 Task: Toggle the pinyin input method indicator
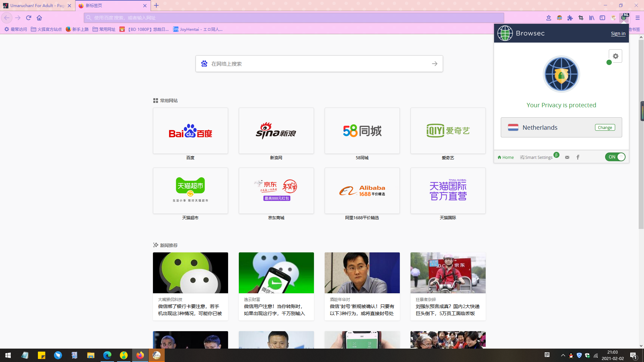pyautogui.click(x=547, y=355)
